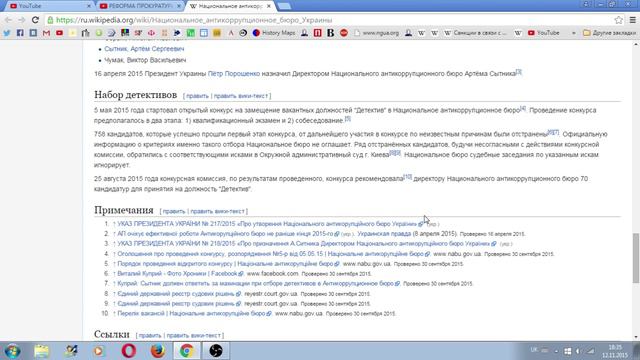Open the black round app taskbar icon
Viewport: 640px width, 360px height.
click(216, 351)
